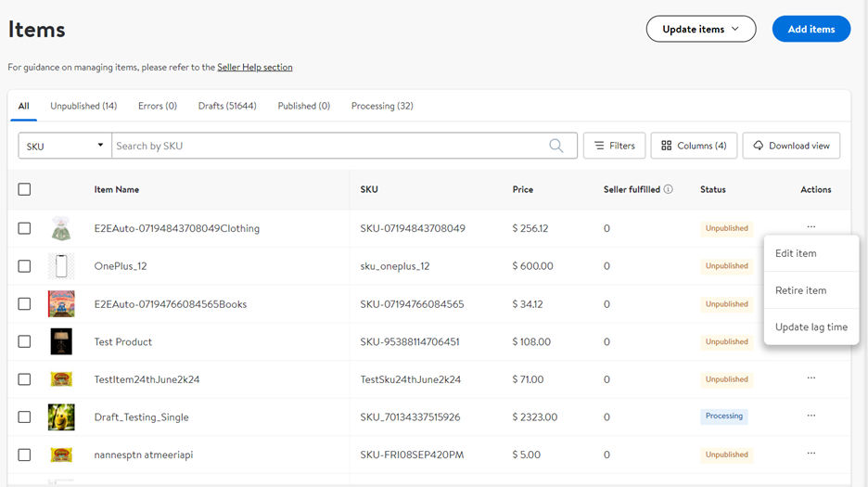Click the Item Name column header
This screenshot has width=868, height=487.
116,189
